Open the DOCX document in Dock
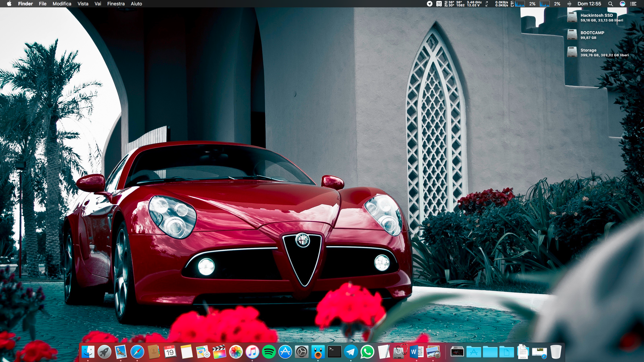The width and height of the screenshot is (644, 362). pyautogui.click(x=523, y=352)
